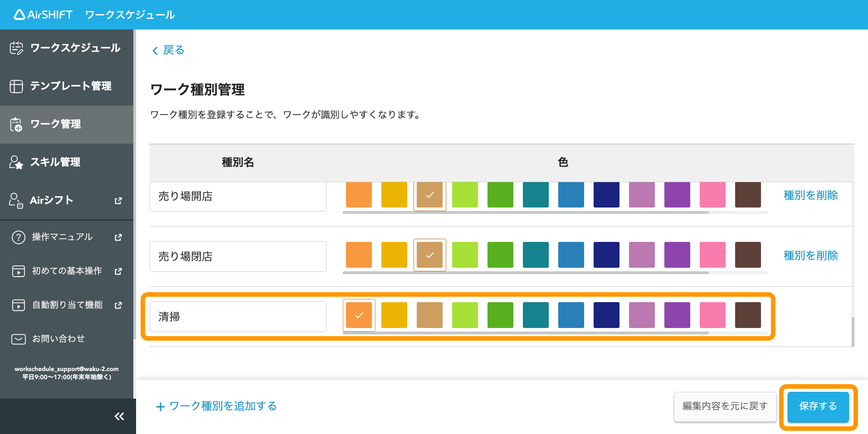Go back via 戻る link
Viewport: 868px width, 434px height.
[x=168, y=50]
